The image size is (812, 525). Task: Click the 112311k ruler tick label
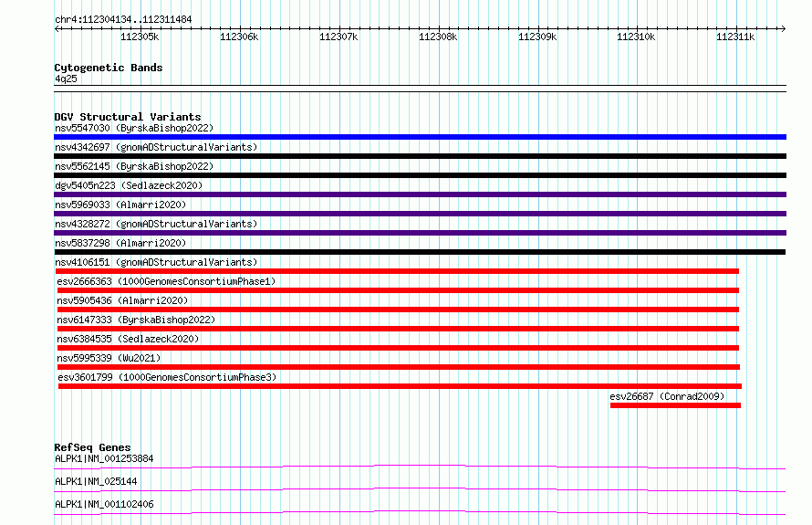pyautogui.click(x=735, y=37)
